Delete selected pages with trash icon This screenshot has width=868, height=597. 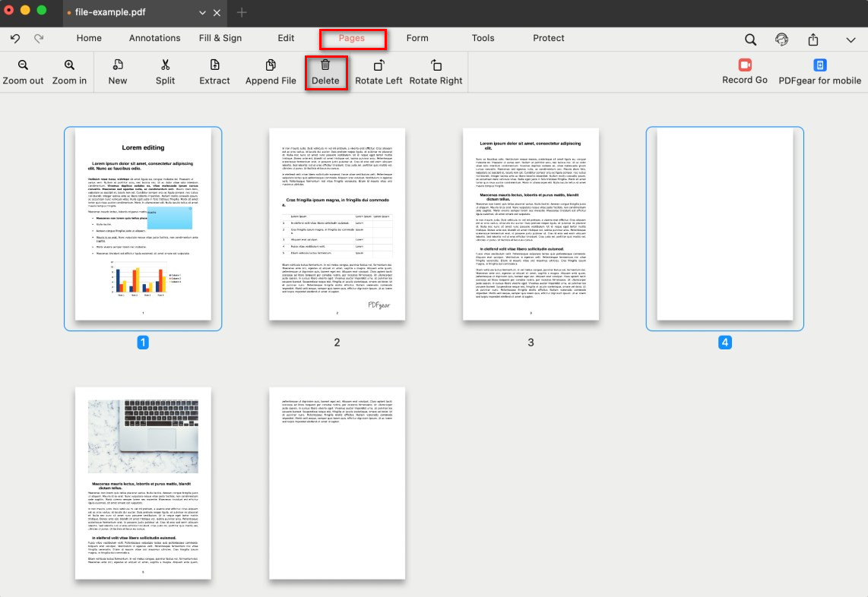pyautogui.click(x=325, y=66)
